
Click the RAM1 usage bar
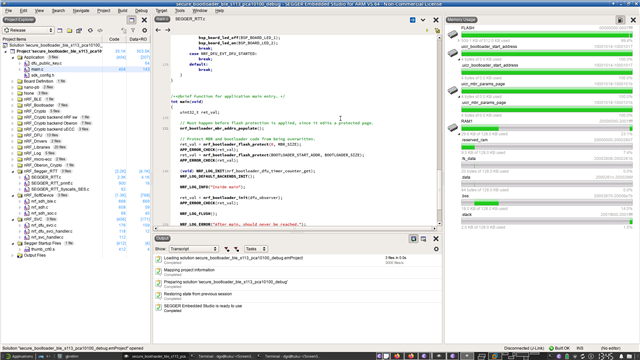547,129
